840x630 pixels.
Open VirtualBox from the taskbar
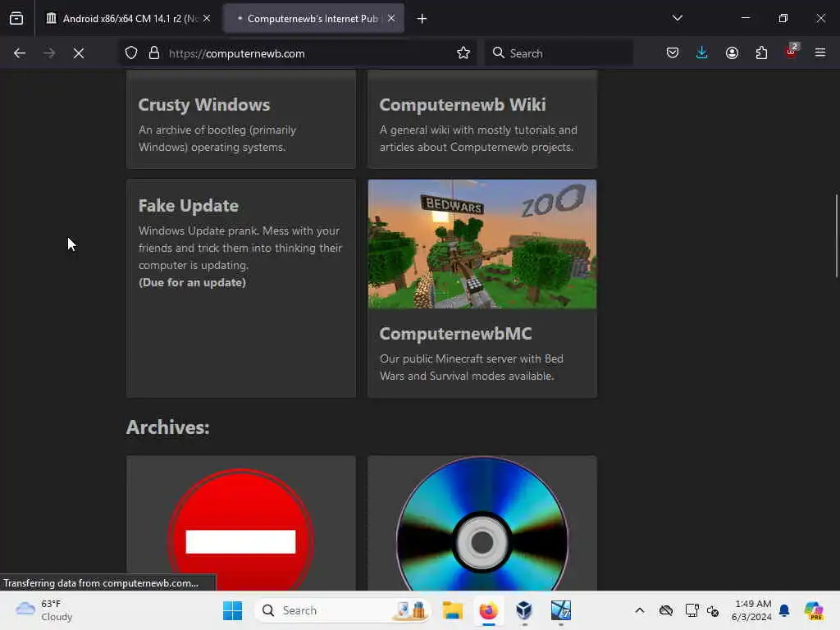coord(524,610)
